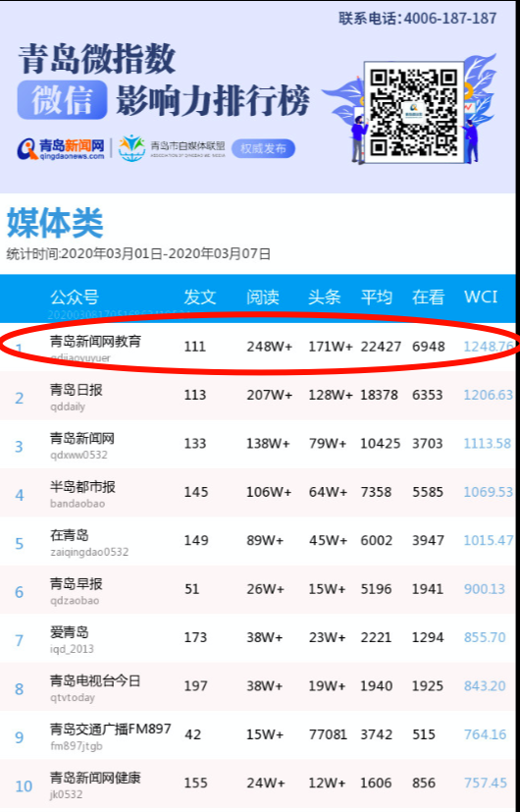This screenshot has height=812, width=520.
Task: Click WCI value 1206.63
Action: point(488,395)
